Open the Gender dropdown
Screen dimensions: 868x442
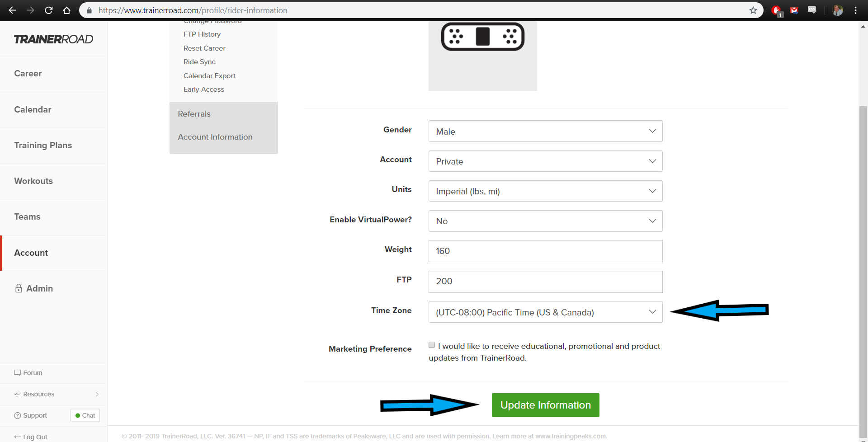545,131
